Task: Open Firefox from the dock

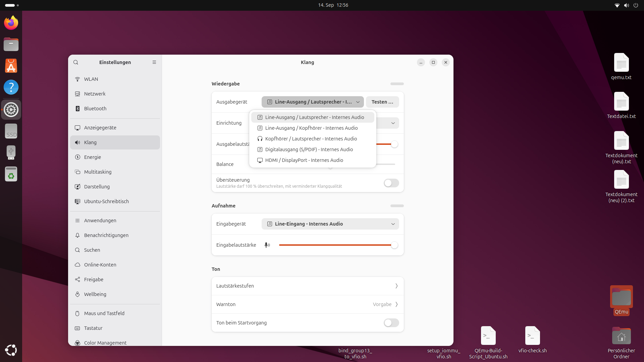Action: [x=11, y=23]
